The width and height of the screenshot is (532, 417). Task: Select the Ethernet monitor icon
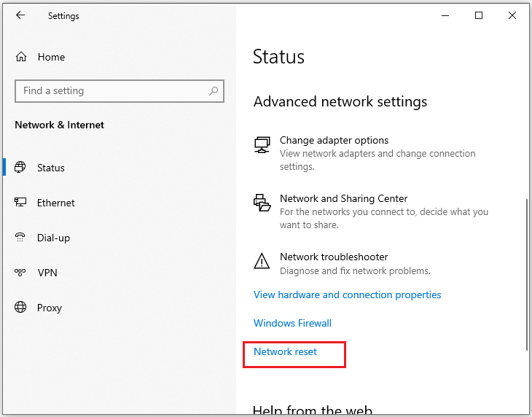point(20,202)
